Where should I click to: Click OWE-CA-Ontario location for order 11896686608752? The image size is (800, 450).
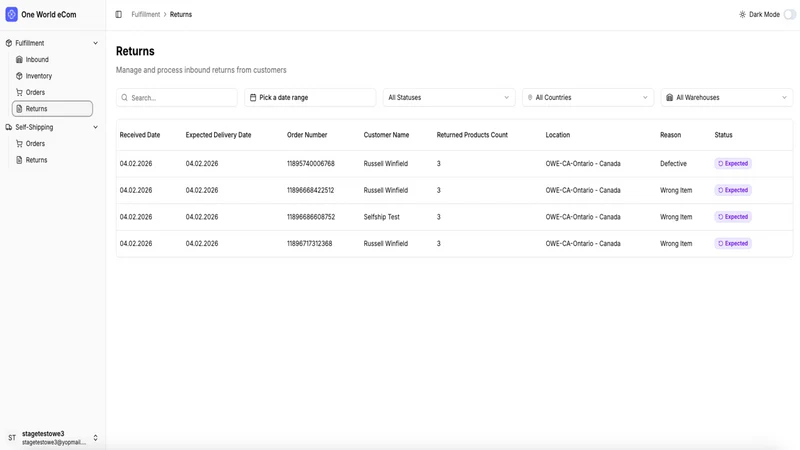pos(583,217)
